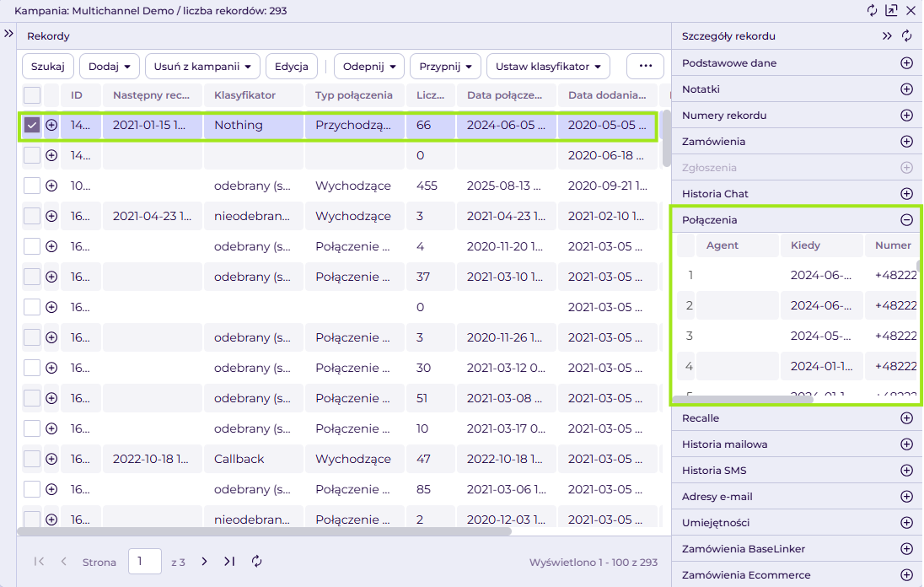Screen dimensions: 924x587
Task: Expand the Zamówienia Ecommerce plus icon
Action: [907, 574]
